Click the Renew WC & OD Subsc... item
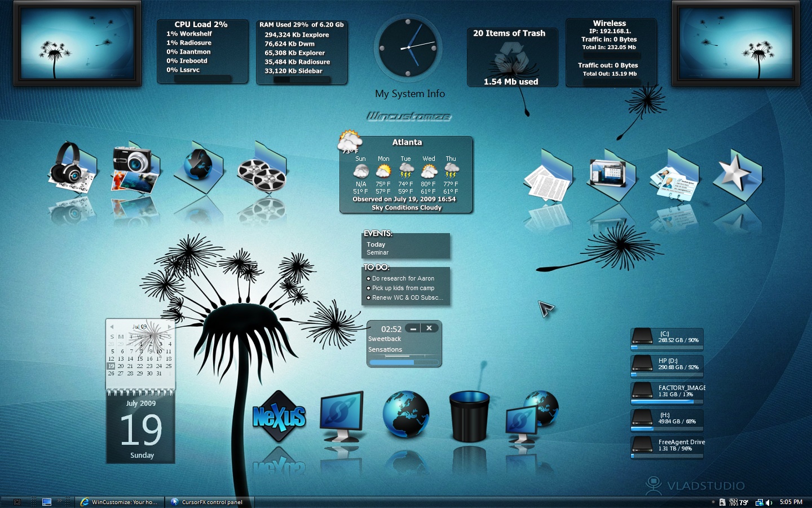Image resolution: width=812 pixels, height=508 pixels. pos(408,297)
